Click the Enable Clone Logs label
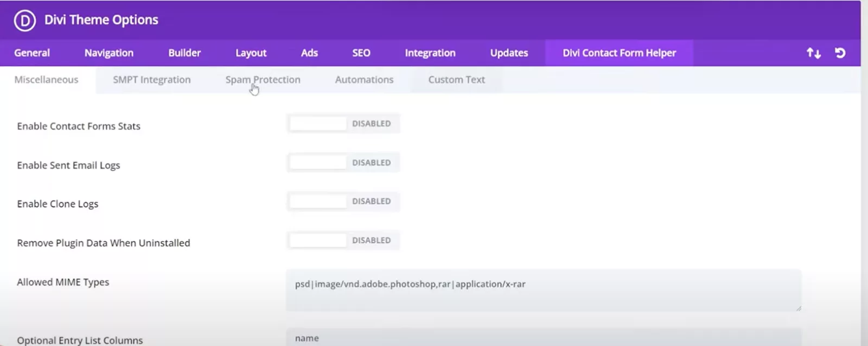Screen dimensions: 868x346 click(58, 204)
